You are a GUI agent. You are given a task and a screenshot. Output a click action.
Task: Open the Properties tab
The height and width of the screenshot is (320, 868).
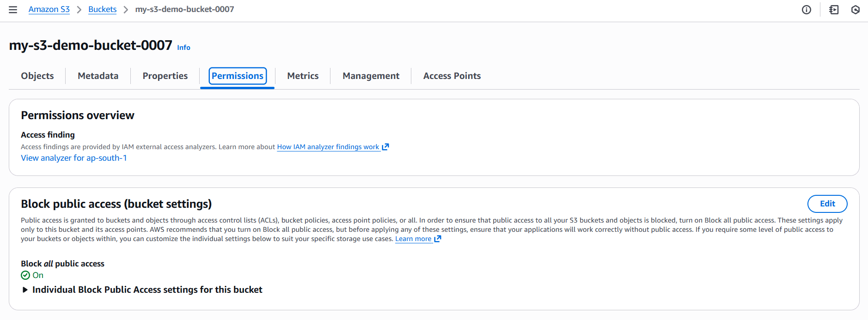pos(165,76)
